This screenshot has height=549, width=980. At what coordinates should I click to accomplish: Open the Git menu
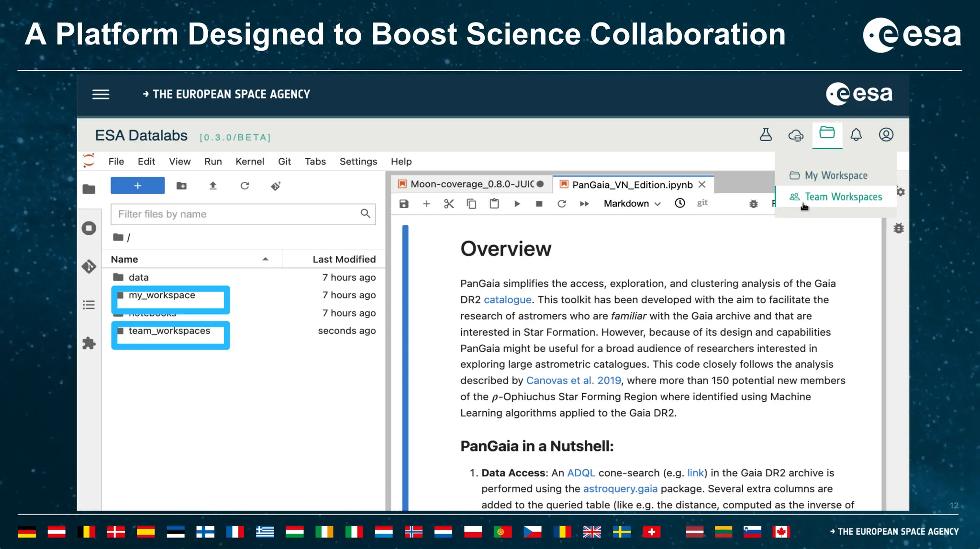pyautogui.click(x=285, y=162)
